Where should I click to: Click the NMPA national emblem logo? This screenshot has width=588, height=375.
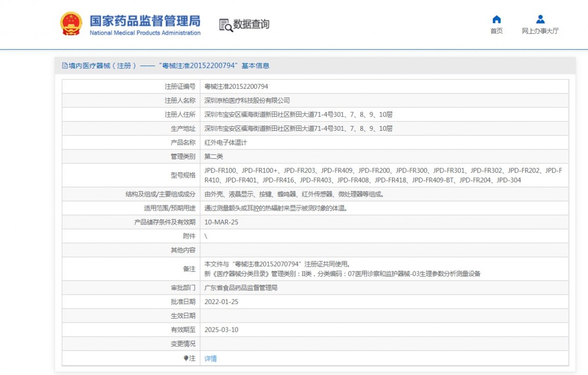pyautogui.click(x=71, y=24)
